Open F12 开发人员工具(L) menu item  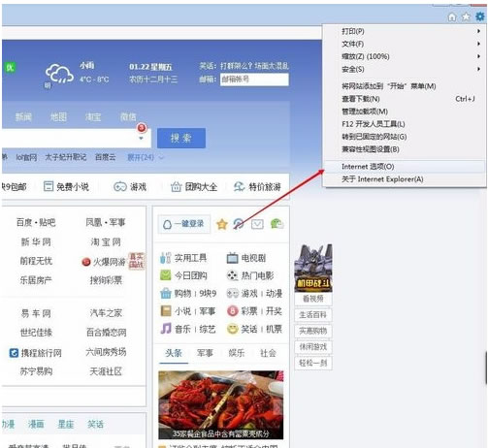[405, 124]
